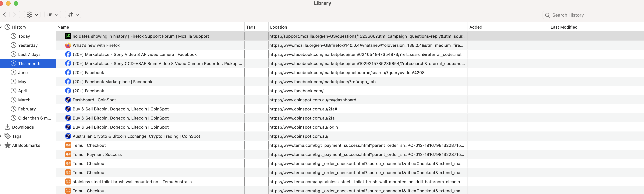Select stainless steel toilet brush Temu entry
The width and height of the screenshot is (644, 194).
[132, 182]
